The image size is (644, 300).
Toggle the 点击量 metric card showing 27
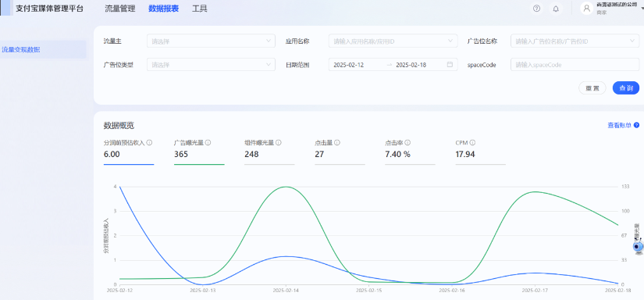(x=340, y=152)
